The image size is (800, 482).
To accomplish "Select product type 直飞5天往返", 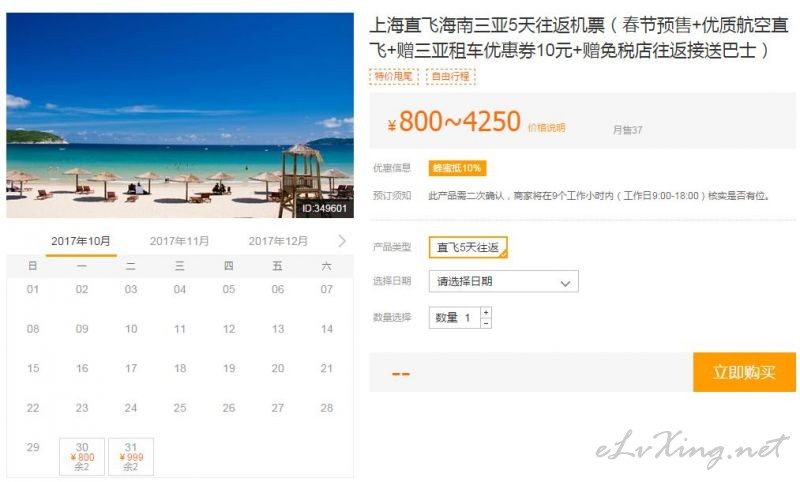I will (468, 247).
